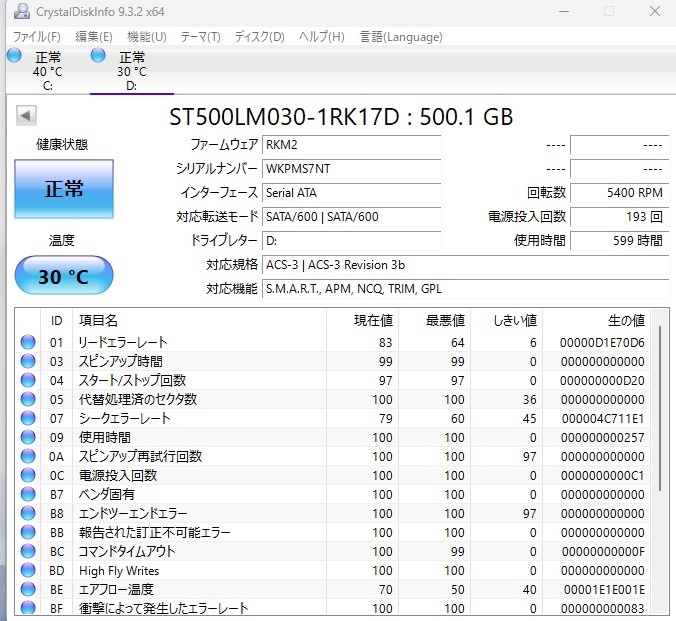Click the 最悪値 column header

pyautogui.click(x=435, y=320)
